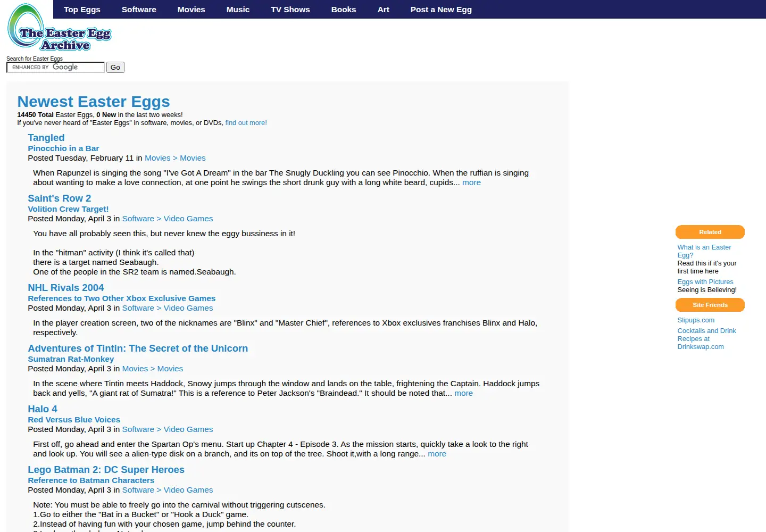Open Cocktails and Drink Recipes at Drinkswap.com
This screenshot has height=532, width=766.
coord(706,339)
